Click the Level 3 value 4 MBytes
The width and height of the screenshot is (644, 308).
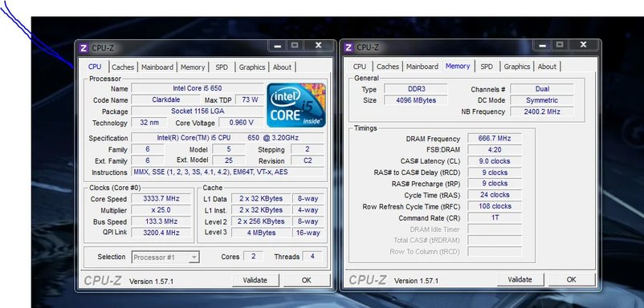coord(261,233)
